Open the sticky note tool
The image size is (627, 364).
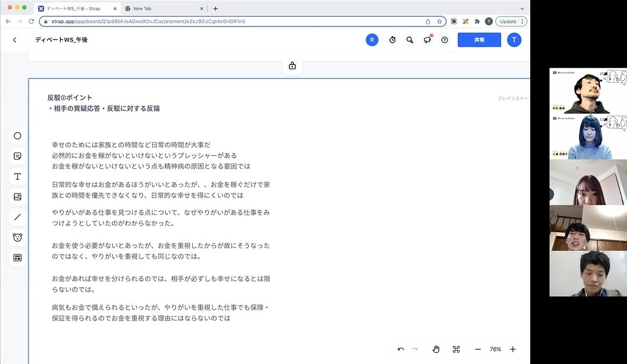coord(17,156)
